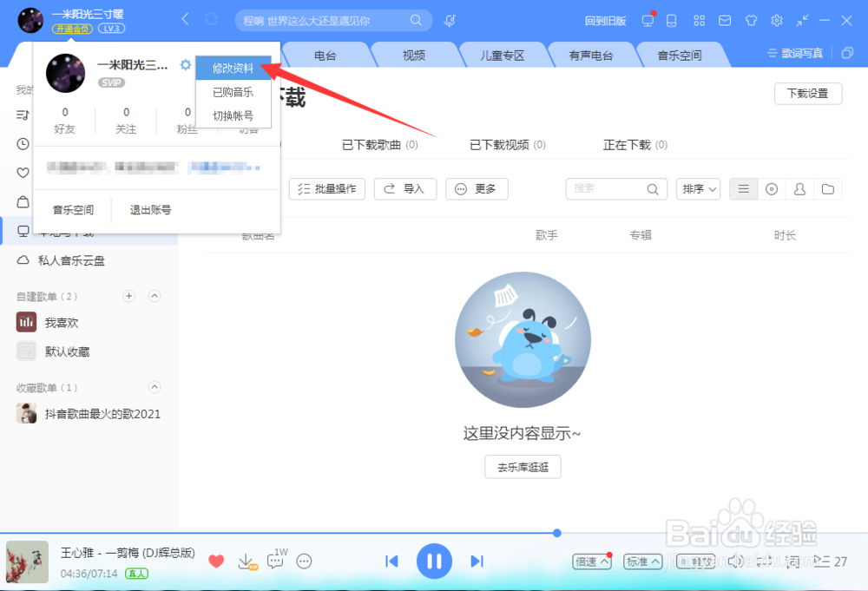This screenshot has width=868, height=591.
Task: Open the 正在下载 tab
Action: 635,145
